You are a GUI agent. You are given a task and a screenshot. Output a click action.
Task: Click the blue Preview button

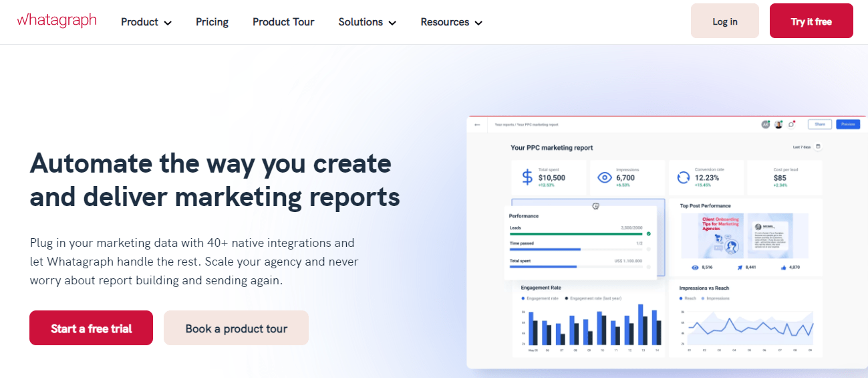click(848, 124)
